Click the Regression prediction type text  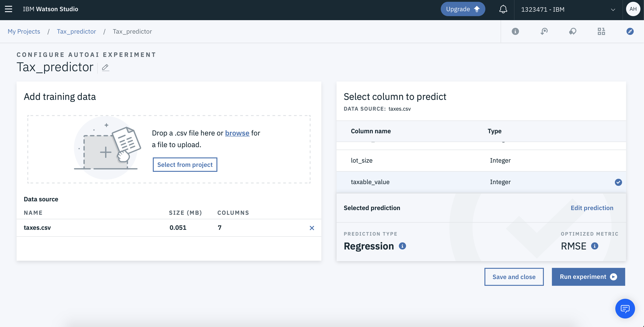coord(369,246)
